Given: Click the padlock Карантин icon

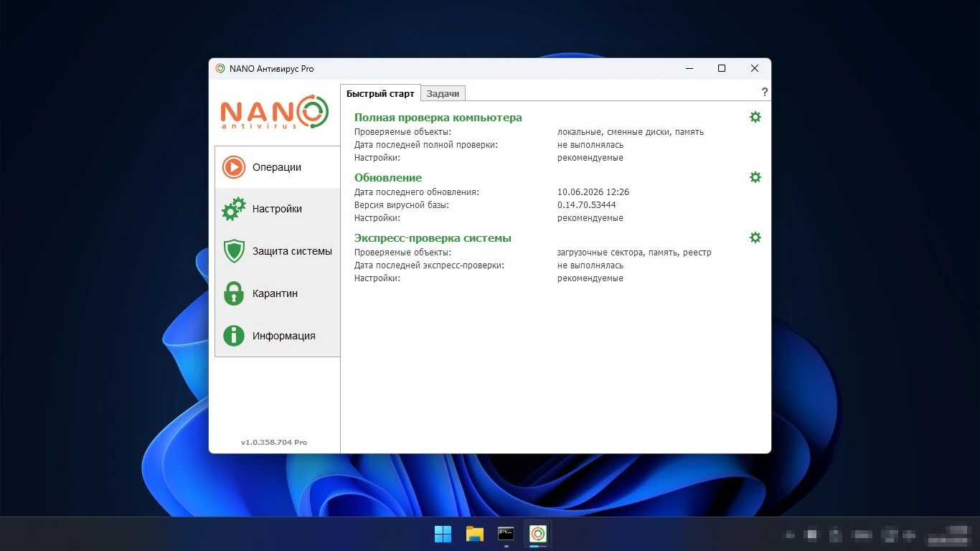Looking at the screenshot, I should click(x=234, y=293).
